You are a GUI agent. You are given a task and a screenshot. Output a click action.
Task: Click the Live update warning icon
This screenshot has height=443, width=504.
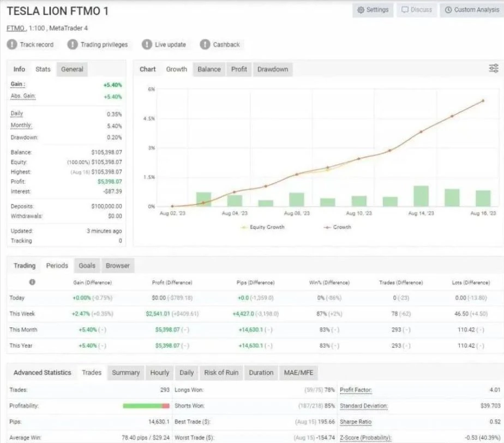[x=147, y=44]
